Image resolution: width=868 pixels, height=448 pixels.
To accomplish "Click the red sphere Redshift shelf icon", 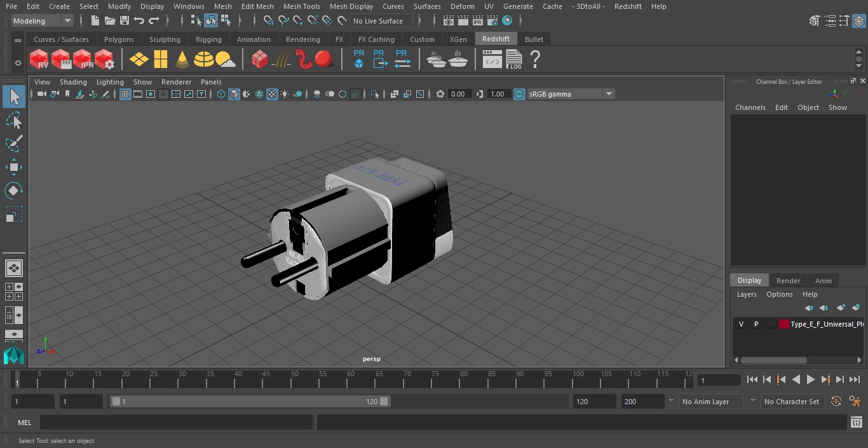I will (324, 60).
